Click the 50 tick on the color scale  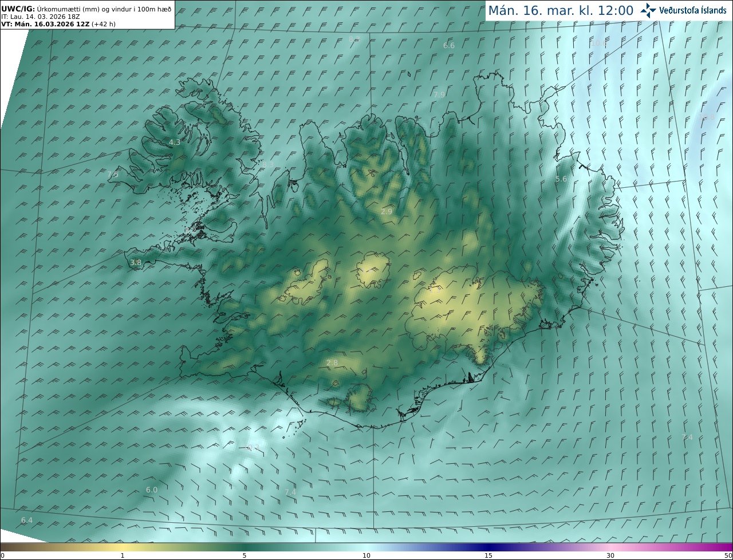(728, 555)
